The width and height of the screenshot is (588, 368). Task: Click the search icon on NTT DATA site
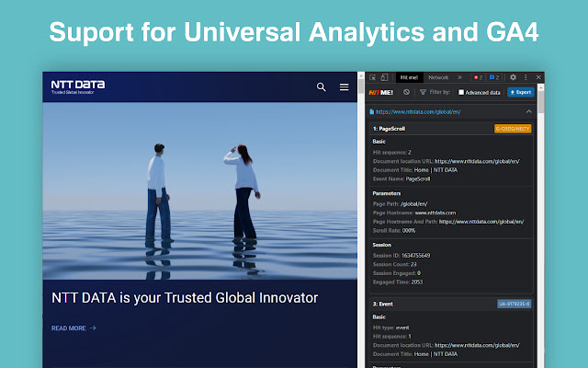tap(321, 87)
